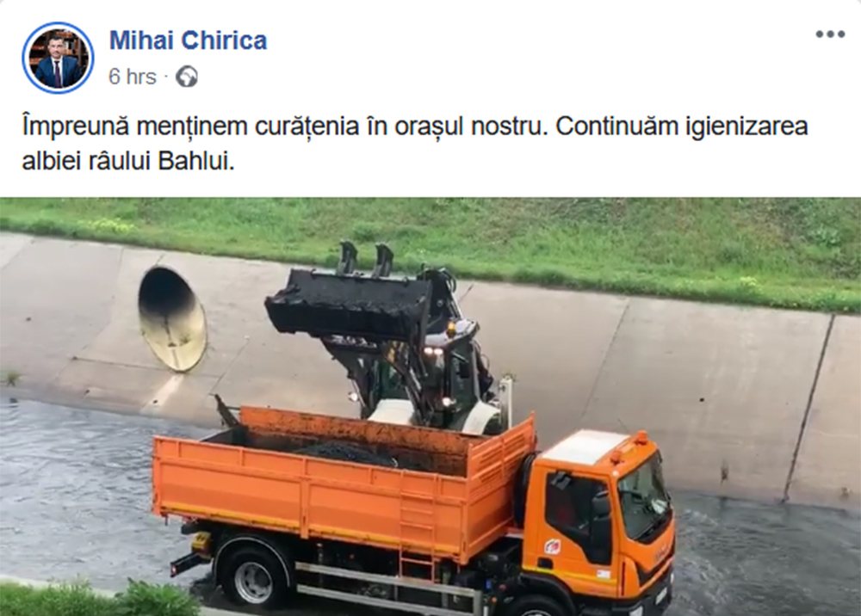Click the round drainage pipe opening in the video
861x616 pixels.
(172, 319)
